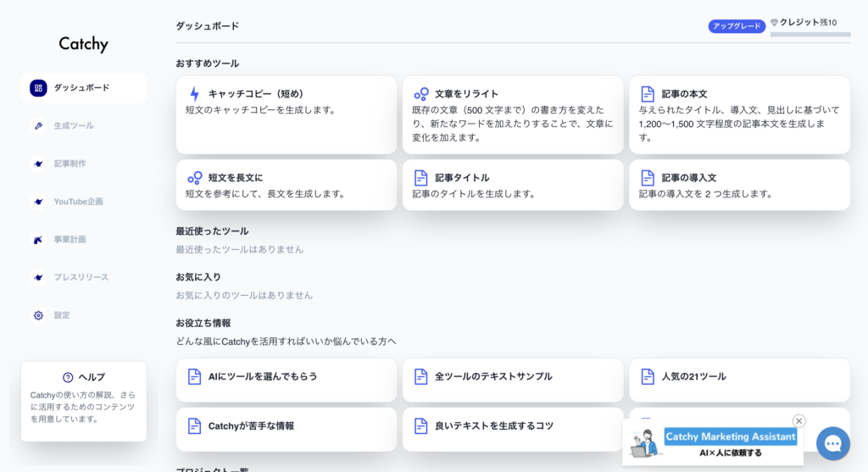Open 記事制作 from the sidebar
Viewport: 868px width, 472px height.
(x=84, y=164)
